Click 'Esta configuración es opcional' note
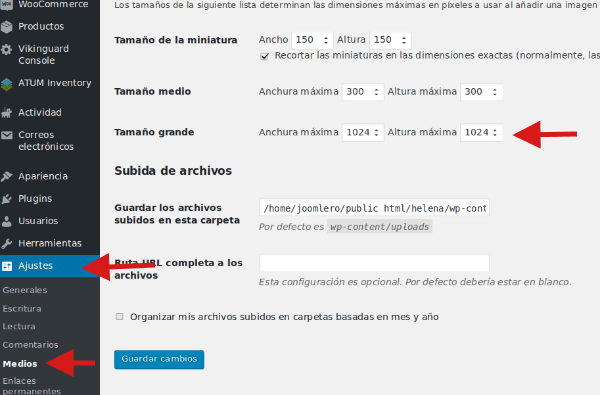This screenshot has height=395, width=600. pyautogui.click(x=415, y=282)
